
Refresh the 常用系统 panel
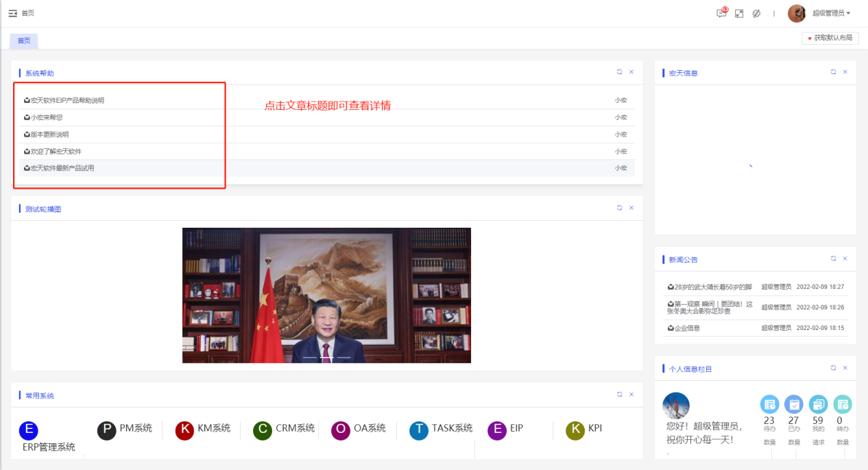(619, 395)
